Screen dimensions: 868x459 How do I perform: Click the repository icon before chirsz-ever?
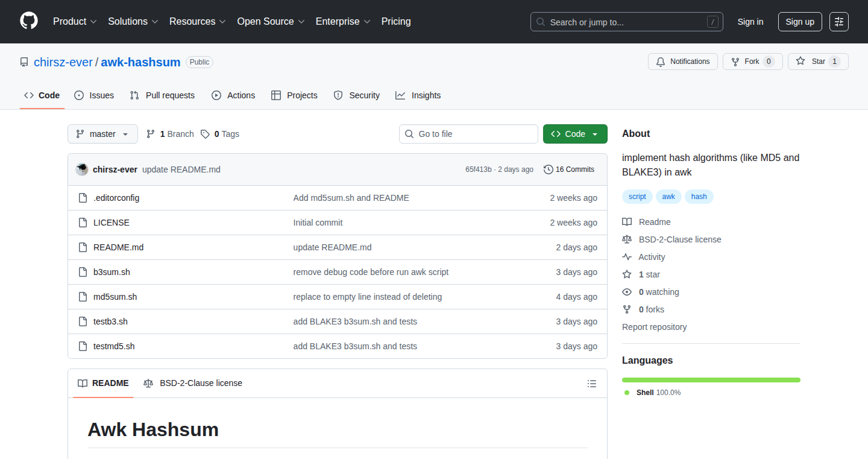[24, 62]
